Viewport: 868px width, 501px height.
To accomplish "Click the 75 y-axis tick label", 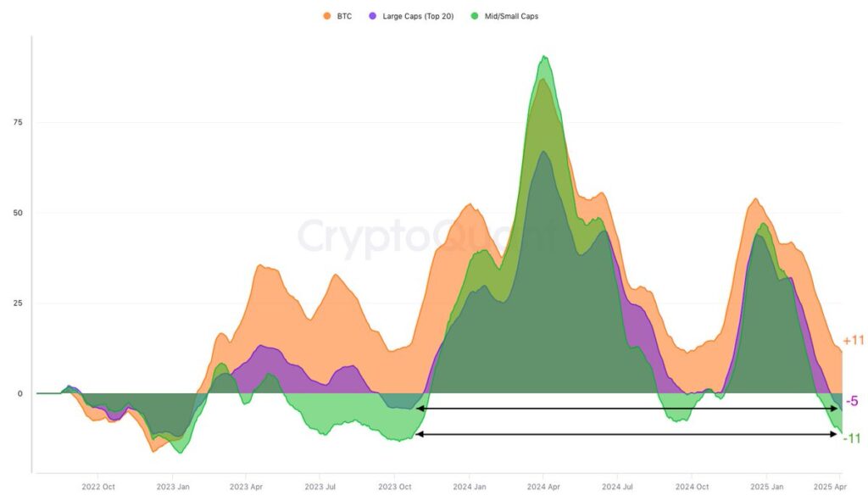I will (x=18, y=122).
